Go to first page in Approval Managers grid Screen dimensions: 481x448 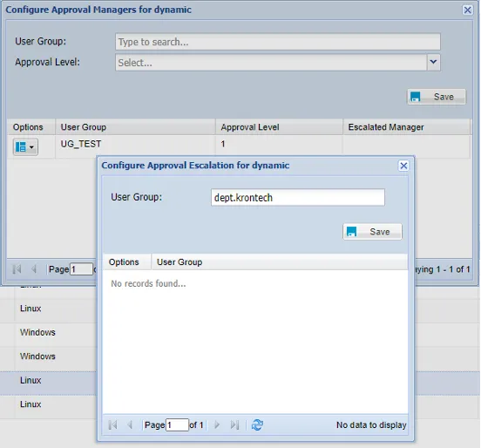[17, 269]
